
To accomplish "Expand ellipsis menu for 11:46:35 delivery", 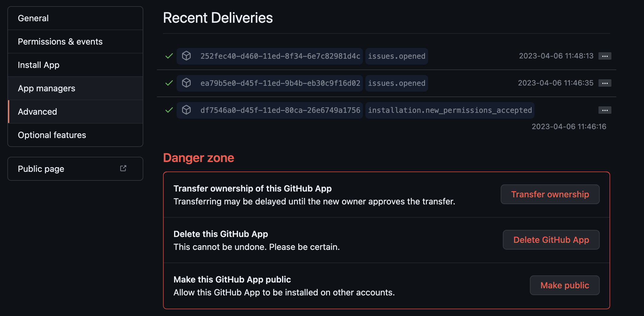I will pyautogui.click(x=605, y=83).
